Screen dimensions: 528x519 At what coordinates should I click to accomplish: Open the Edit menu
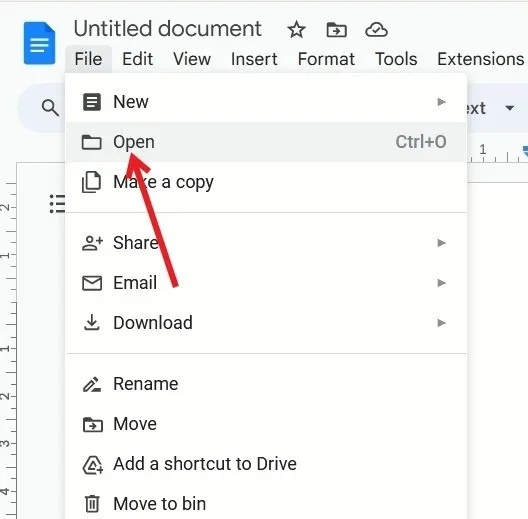[137, 59]
